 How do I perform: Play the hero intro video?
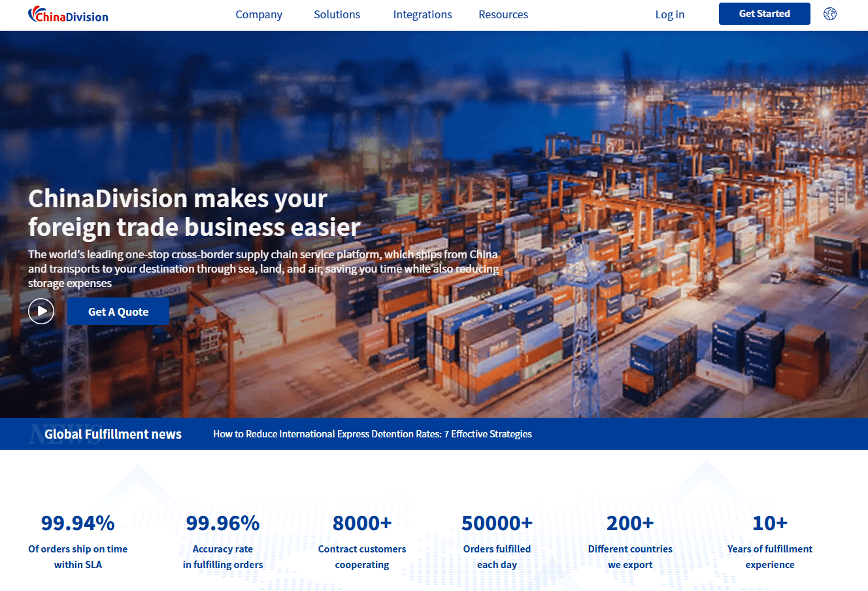coord(41,311)
